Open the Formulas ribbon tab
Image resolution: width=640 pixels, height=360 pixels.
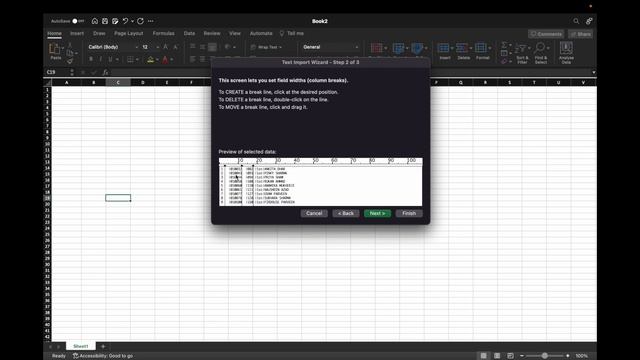(x=163, y=33)
